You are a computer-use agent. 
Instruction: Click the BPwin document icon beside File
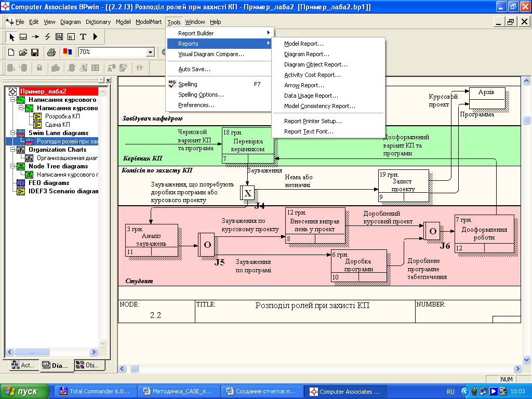(x=10, y=22)
